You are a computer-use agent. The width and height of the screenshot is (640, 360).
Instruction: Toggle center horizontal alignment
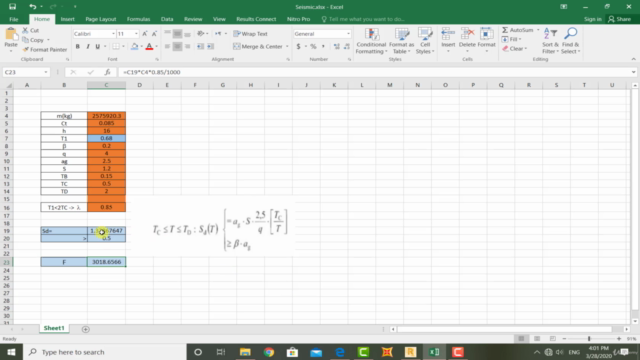pyautogui.click(x=177, y=47)
